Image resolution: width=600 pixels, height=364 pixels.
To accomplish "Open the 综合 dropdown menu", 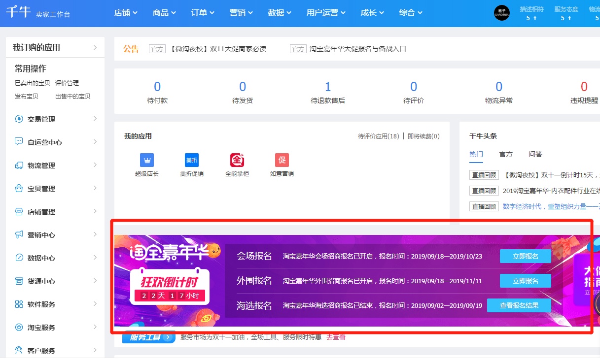I will pyautogui.click(x=411, y=13).
